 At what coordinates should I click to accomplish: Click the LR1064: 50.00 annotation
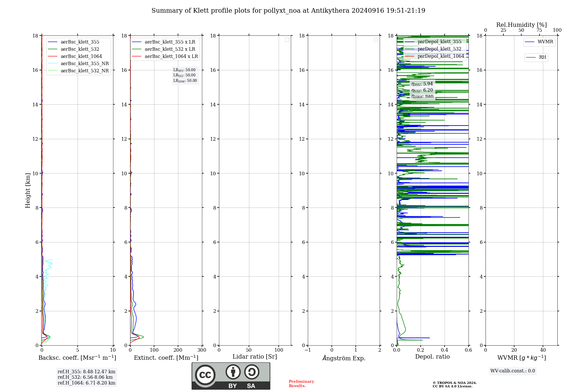click(x=185, y=81)
